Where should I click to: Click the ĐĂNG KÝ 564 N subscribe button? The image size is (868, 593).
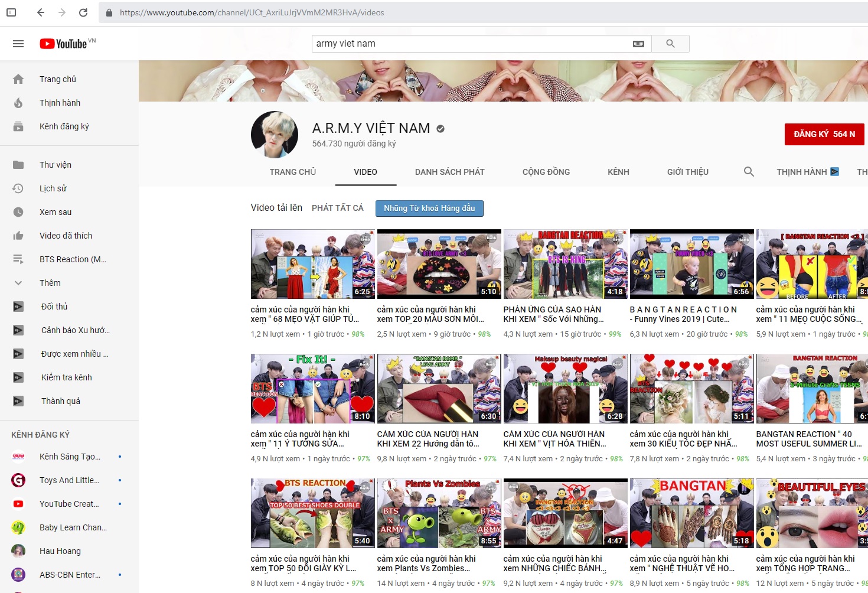824,134
